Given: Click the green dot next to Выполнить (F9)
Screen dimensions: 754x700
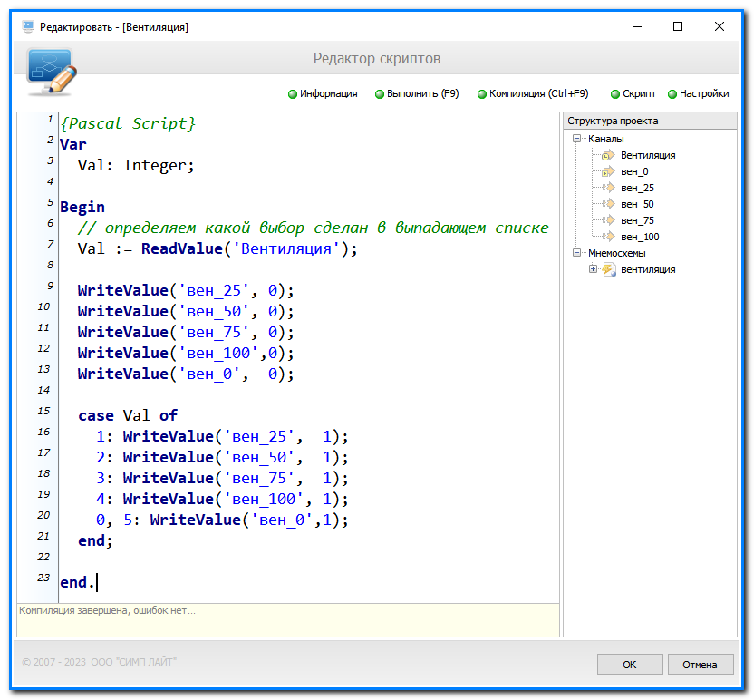Looking at the screenshot, I should pos(380,94).
